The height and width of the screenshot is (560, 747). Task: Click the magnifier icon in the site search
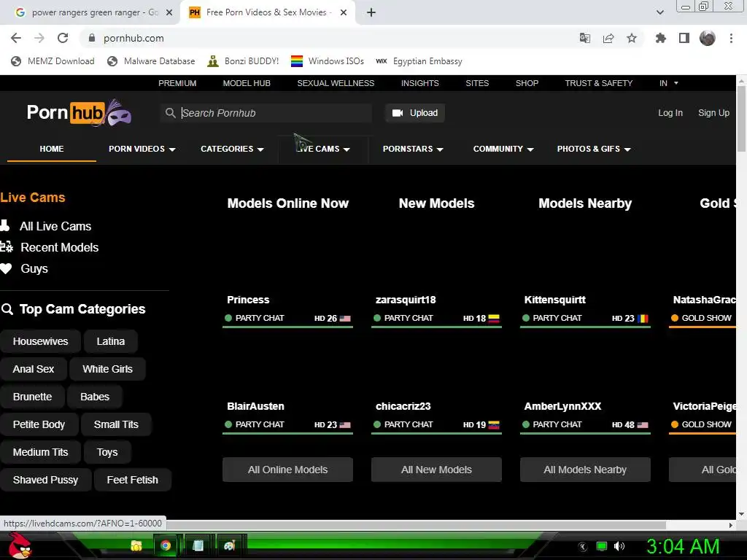[170, 113]
